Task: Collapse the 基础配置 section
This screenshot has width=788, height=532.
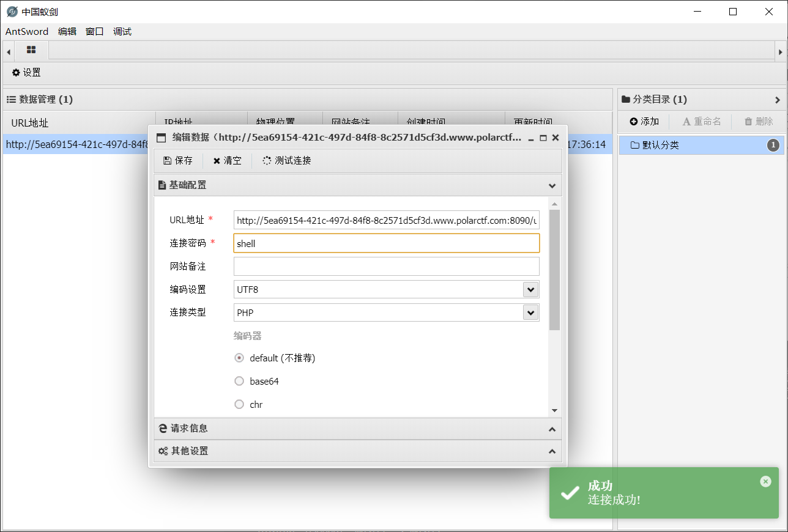Action: tap(552, 185)
